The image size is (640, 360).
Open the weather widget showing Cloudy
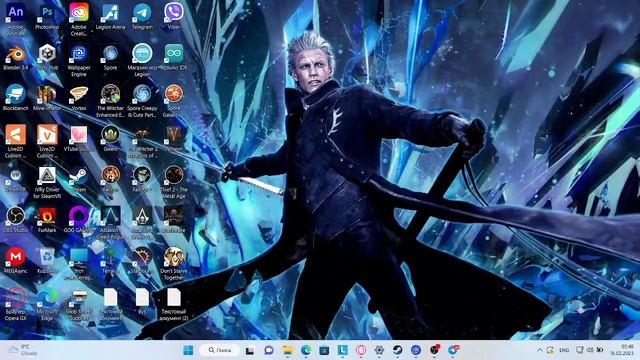[24, 350]
